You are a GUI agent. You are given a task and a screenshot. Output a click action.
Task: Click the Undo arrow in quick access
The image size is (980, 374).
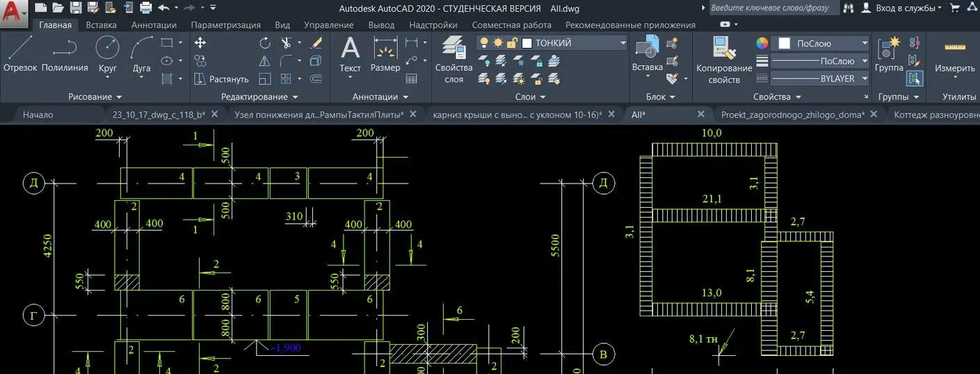pos(163,8)
